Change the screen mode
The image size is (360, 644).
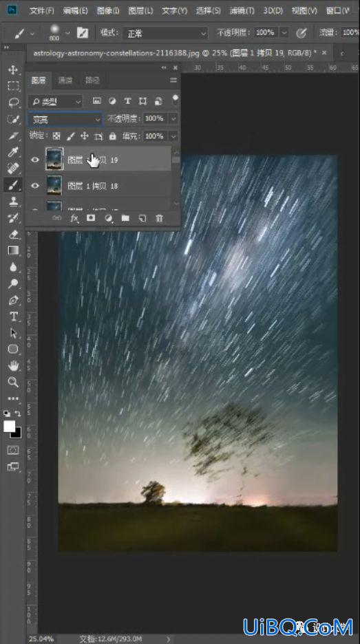[13, 466]
